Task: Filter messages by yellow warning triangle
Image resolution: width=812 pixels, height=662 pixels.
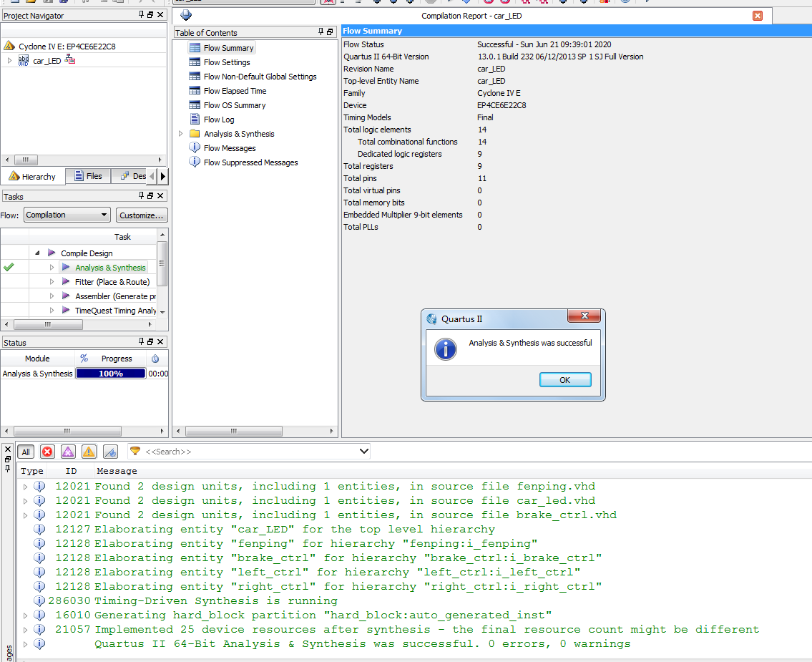Action: click(x=89, y=452)
